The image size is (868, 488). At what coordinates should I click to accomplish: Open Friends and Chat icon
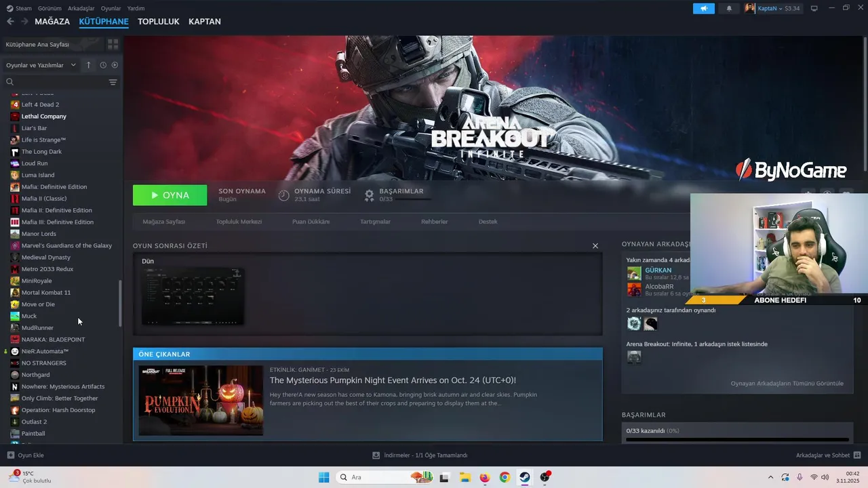[x=857, y=455]
